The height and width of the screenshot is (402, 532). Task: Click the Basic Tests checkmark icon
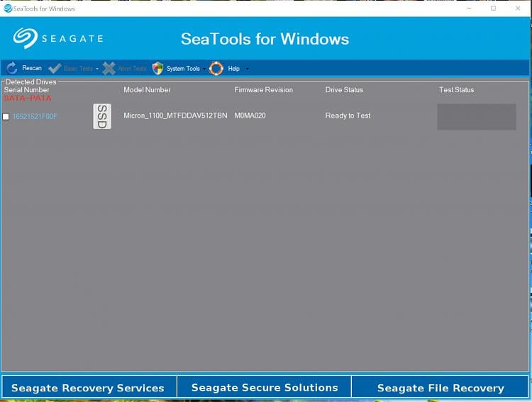(55, 68)
